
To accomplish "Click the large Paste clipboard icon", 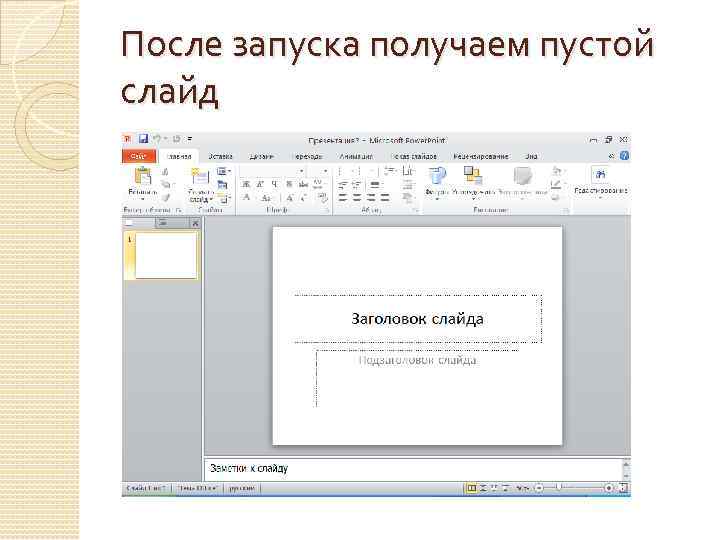I will (x=143, y=176).
